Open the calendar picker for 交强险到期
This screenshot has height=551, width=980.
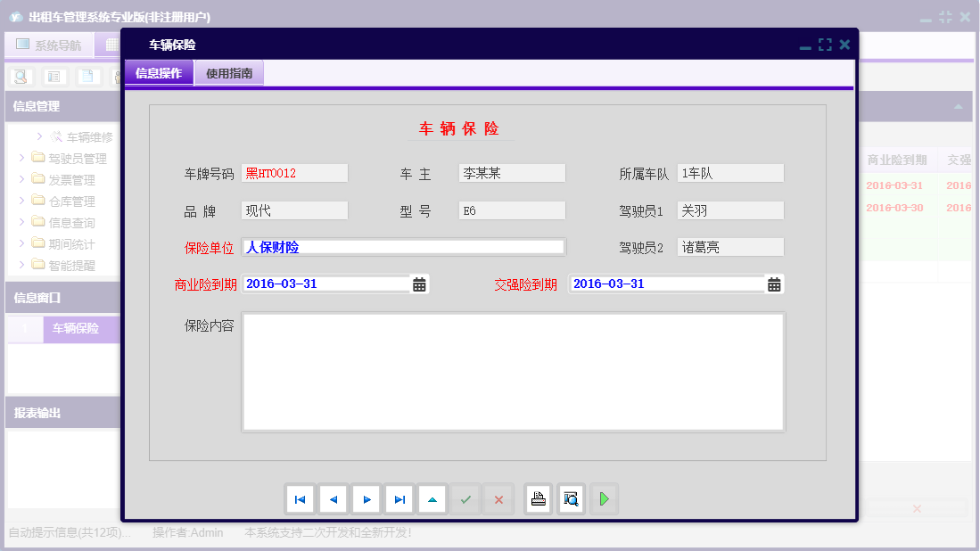(774, 284)
